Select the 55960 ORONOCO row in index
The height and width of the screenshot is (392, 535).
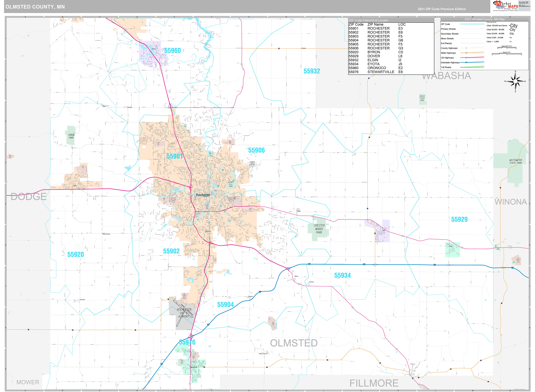(391, 68)
